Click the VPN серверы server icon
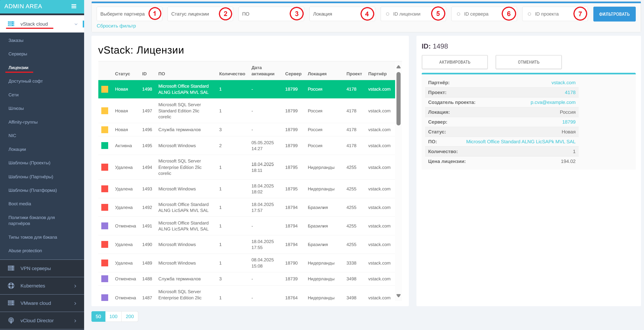 pos(11,268)
